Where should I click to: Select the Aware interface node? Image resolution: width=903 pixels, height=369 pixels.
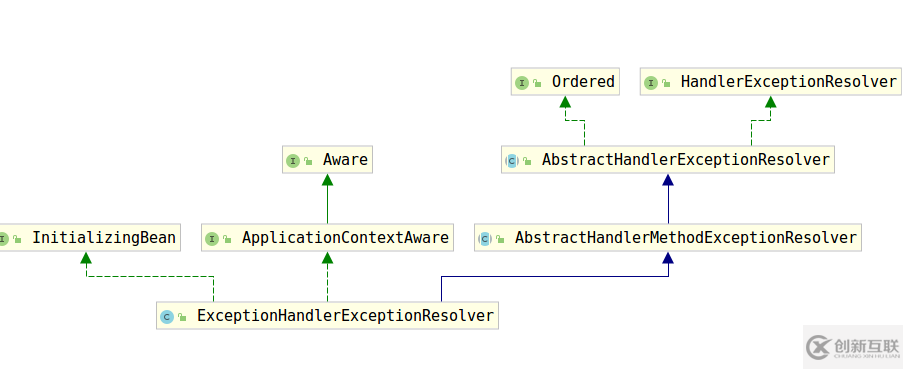coord(327,159)
